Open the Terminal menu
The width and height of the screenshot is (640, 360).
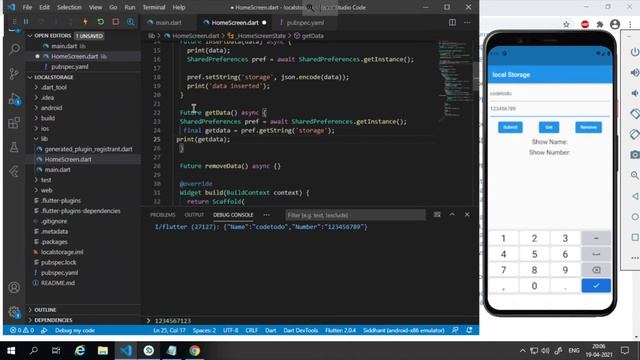pos(153,7)
